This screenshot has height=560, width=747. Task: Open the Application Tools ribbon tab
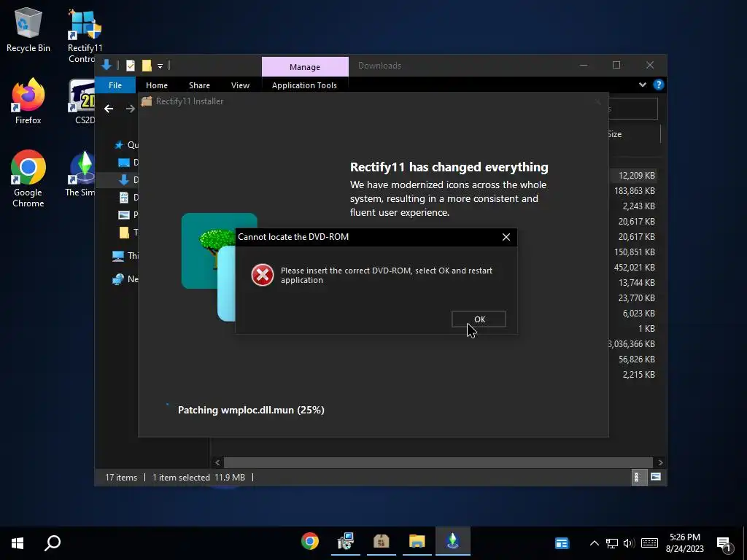click(304, 85)
